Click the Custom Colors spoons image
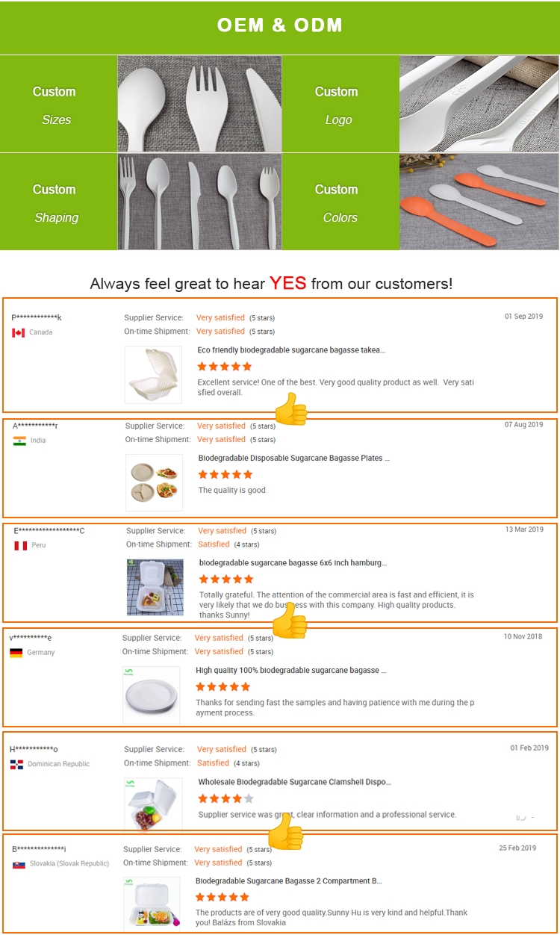The height and width of the screenshot is (935, 560). tap(479, 201)
